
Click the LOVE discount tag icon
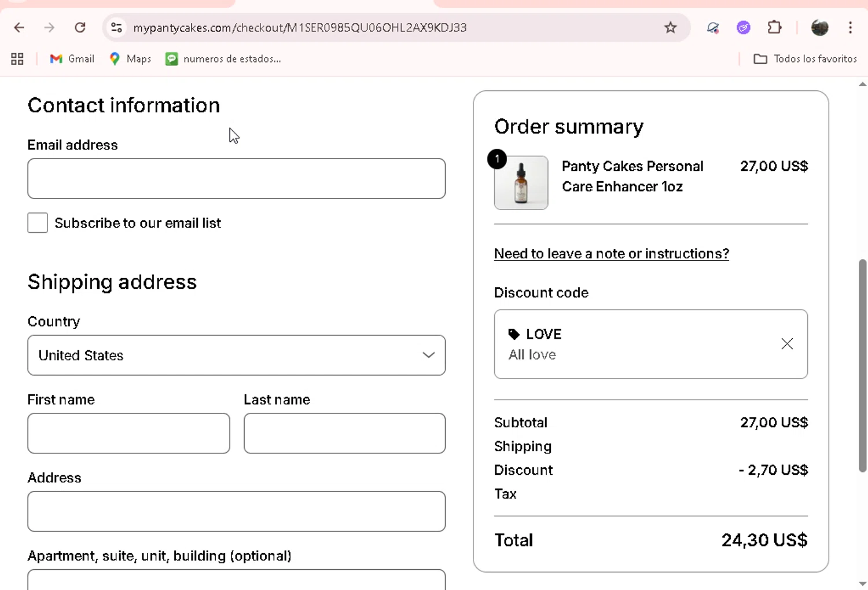pos(514,334)
